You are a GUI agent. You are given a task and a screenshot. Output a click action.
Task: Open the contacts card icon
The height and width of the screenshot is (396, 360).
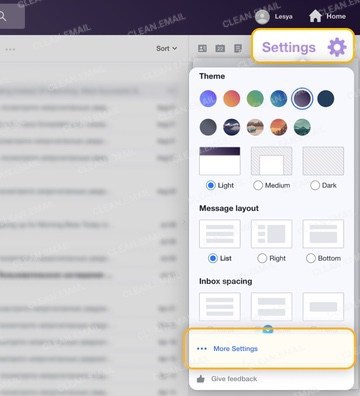[202, 48]
